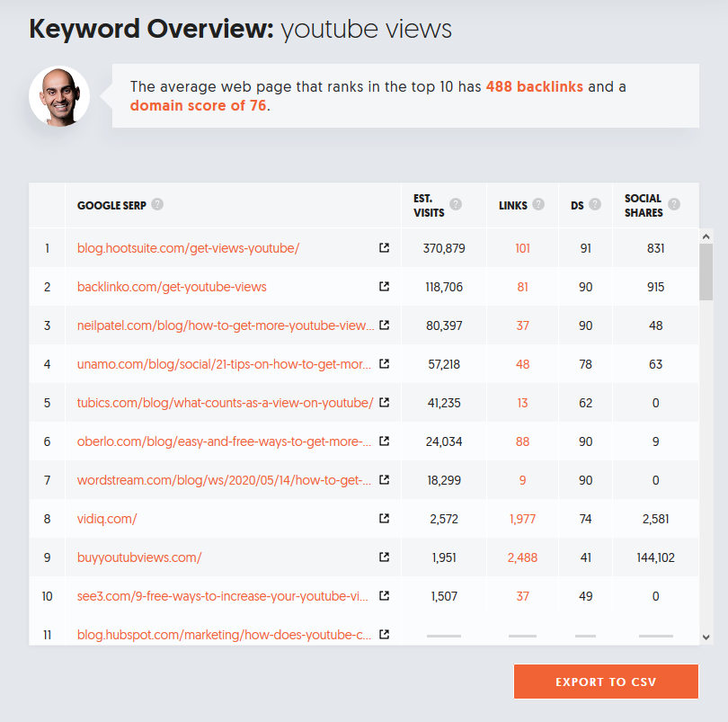Viewport: 728px width, 722px height.
Task: Open external link icon for tubics.com row
Action: 384,402
